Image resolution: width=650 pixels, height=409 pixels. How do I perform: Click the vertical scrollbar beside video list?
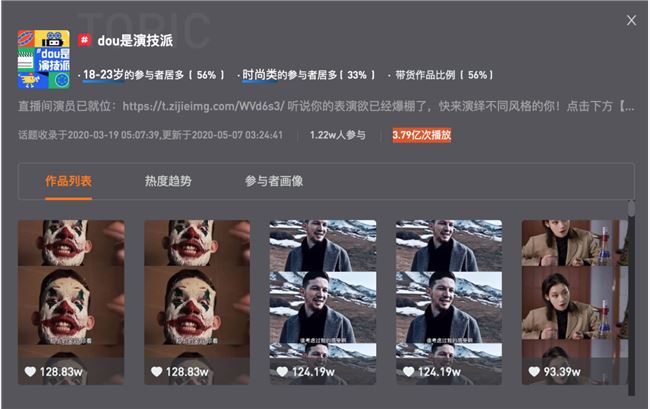point(631,298)
